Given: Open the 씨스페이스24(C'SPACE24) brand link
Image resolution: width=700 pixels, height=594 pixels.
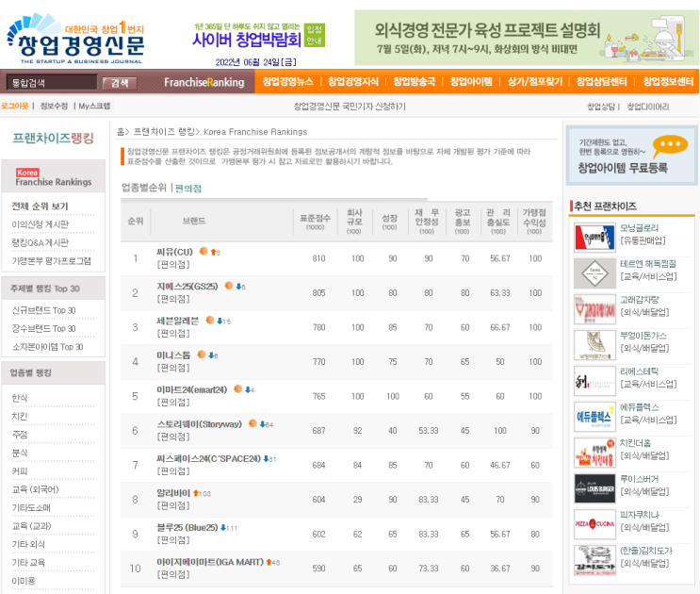Looking at the screenshot, I should [208, 458].
